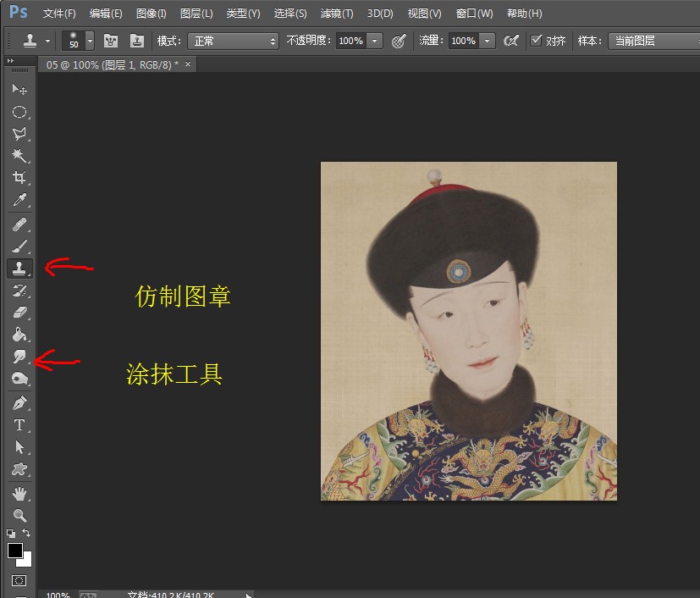Open the 视图(V) menu
Viewport: 700px width, 598px height.
pos(424,14)
